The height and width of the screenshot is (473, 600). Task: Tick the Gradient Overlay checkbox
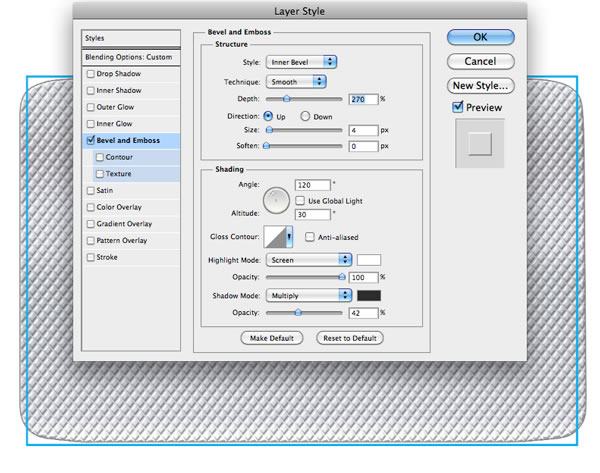pyautogui.click(x=91, y=224)
